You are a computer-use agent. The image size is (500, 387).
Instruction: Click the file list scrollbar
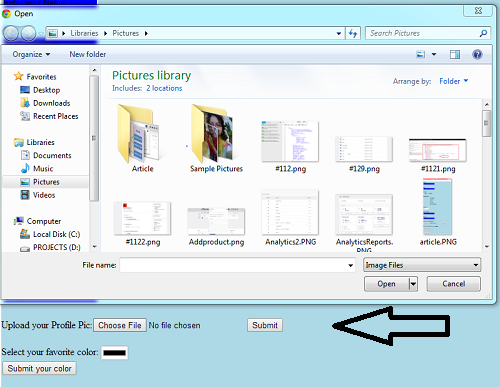point(487,123)
